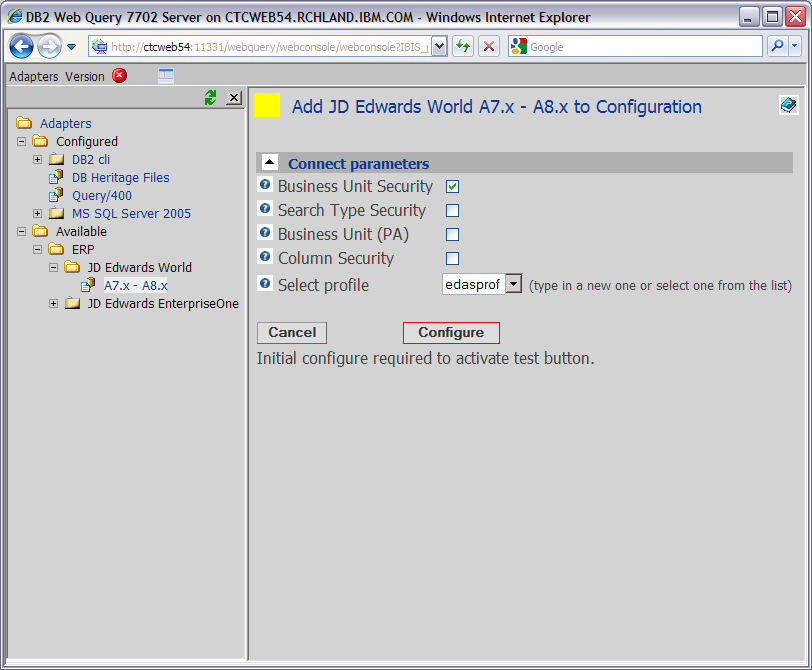Collapse the JD Edwards World node
The width and height of the screenshot is (812, 670).
click(x=53, y=268)
